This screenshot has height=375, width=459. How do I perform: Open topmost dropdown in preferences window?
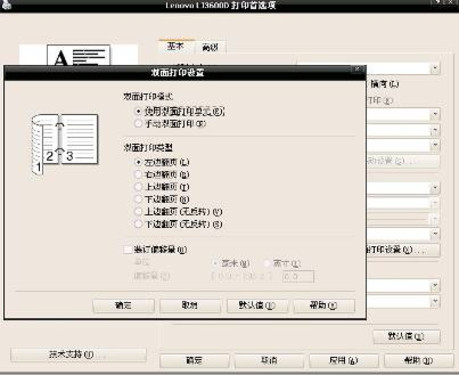pyautogui.click(x=435, y=68)
